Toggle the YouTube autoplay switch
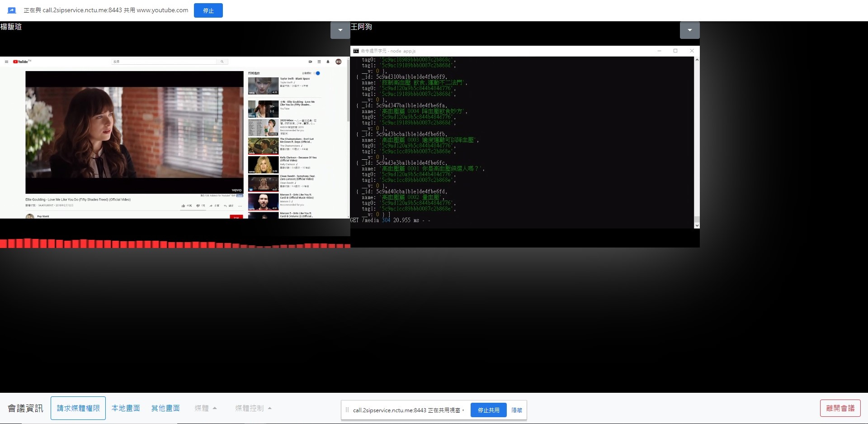 click(x=317, y=73)
